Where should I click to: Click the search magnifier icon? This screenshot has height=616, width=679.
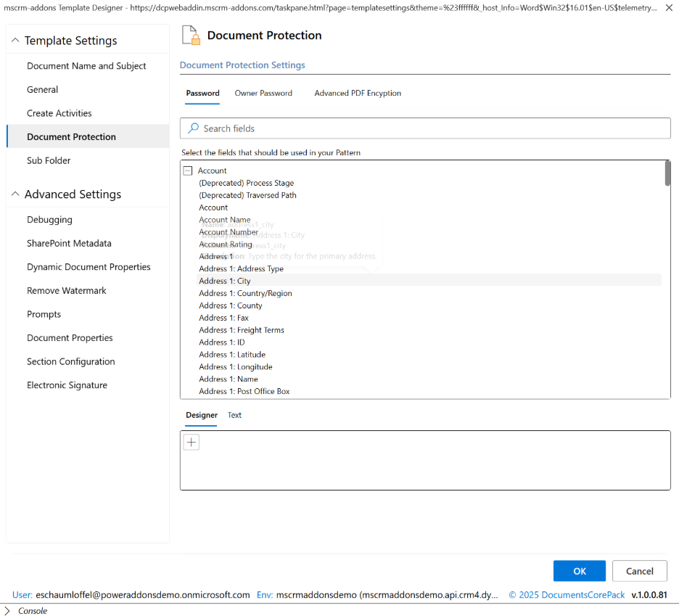point(193,128)
